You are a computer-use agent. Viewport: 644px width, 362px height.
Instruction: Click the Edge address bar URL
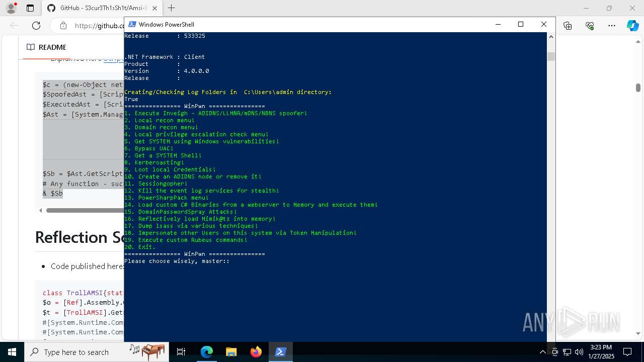pyautogui.click(x=99, y=26)
